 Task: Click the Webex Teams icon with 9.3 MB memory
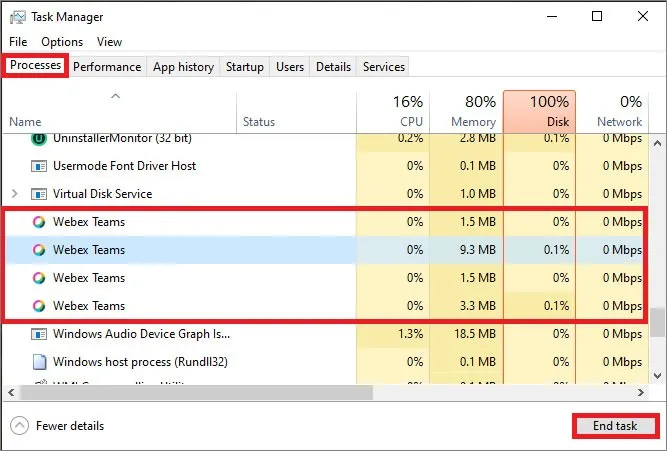point(39,250)
